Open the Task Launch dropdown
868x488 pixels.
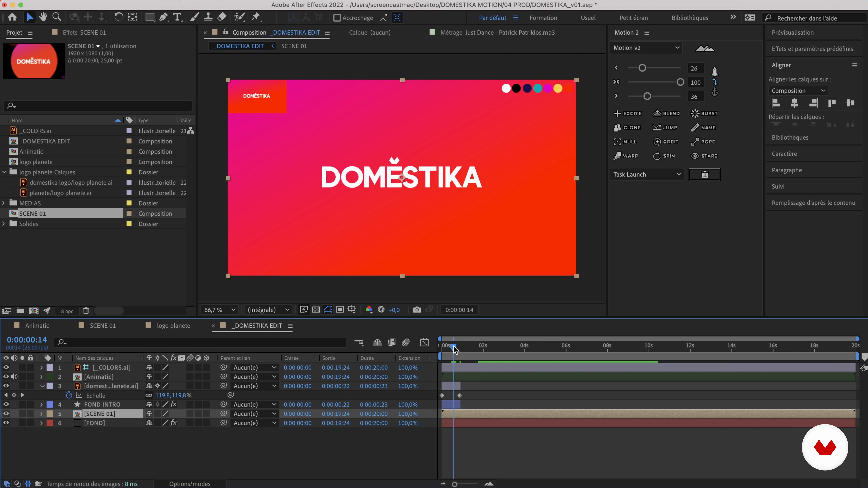pyautogui.click(x=647, y=174)
